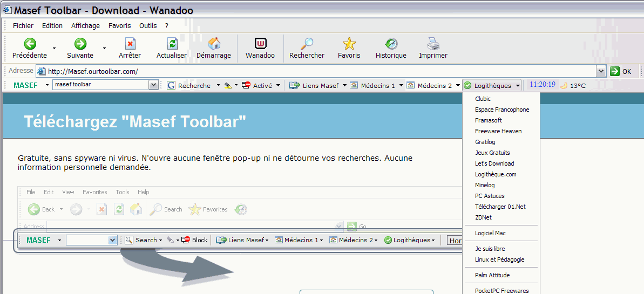Click the page icon in address bar
The height and width of the screenshot is (294, 644).
42,71
